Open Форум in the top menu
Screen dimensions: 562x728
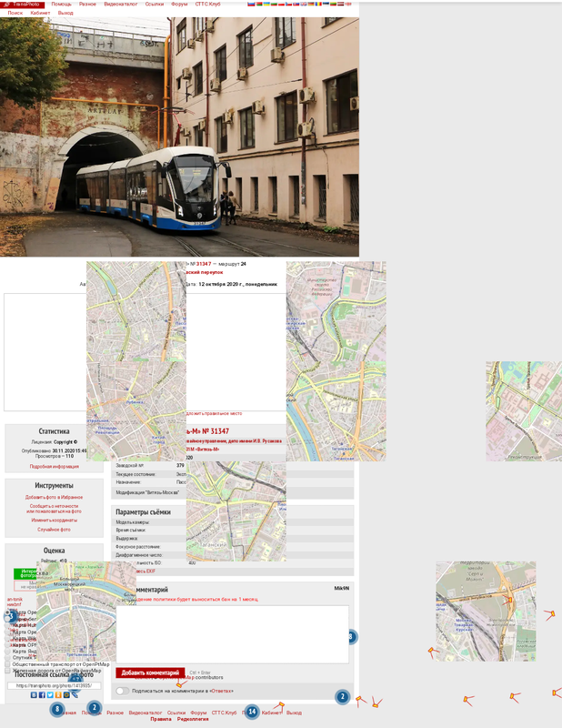tap(179, 4)
